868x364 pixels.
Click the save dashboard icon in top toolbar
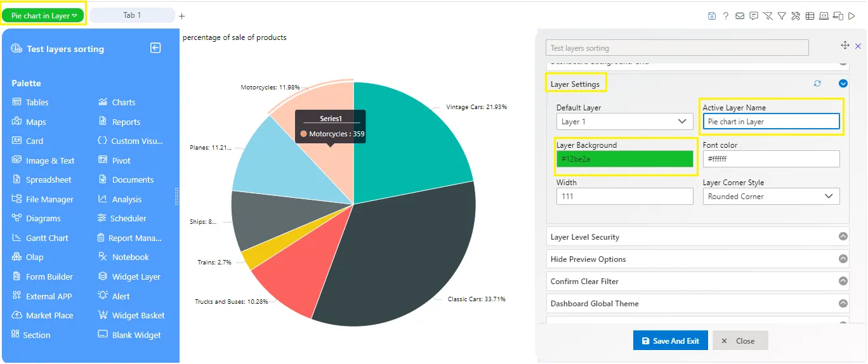[x=712, y=16]
